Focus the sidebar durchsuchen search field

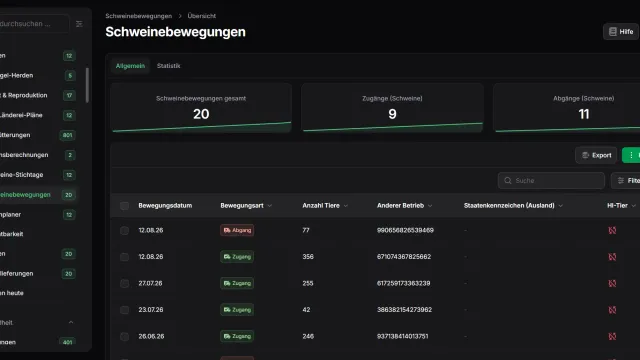click(34, 24)
